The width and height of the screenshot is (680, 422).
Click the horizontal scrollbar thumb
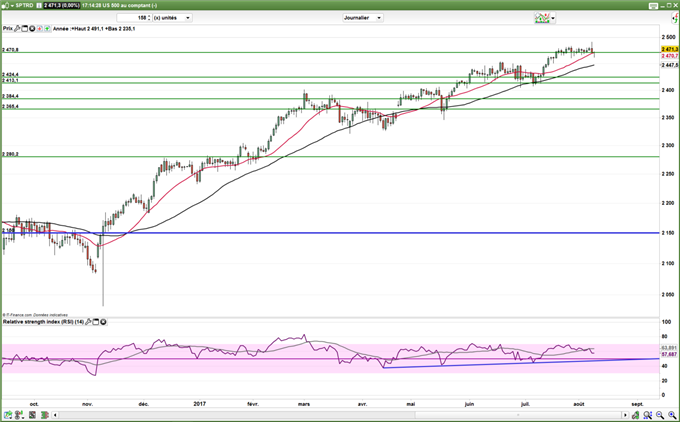click(x=517, y=415)
